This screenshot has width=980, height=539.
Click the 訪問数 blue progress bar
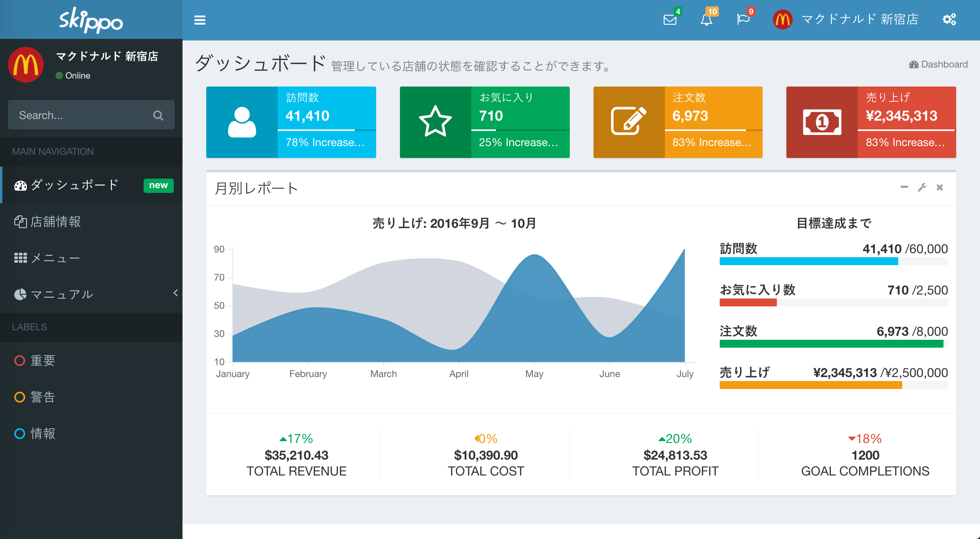tap(808, 261)
